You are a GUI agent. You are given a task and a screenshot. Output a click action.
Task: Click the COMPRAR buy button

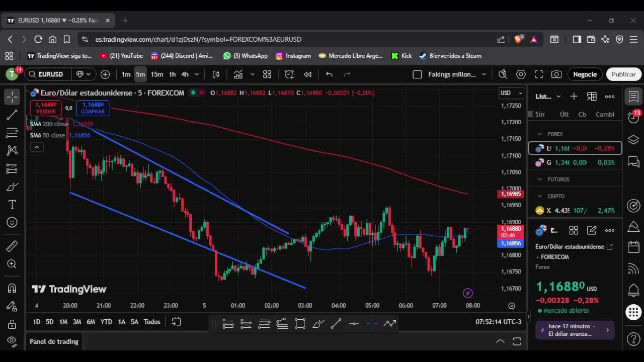coord(93,108)
